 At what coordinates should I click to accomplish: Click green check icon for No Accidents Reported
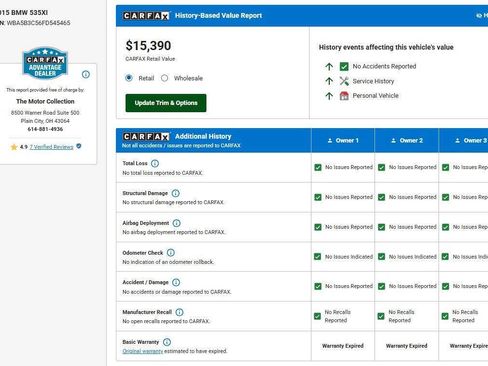coord(344,66)
